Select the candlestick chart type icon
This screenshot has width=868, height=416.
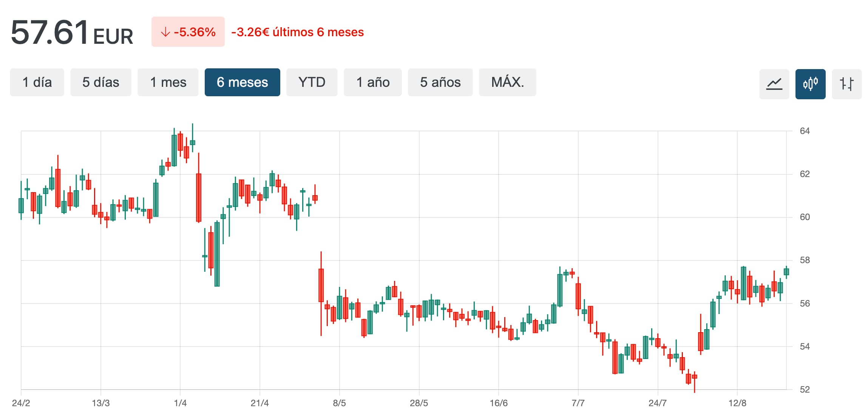pyautogui.click(x=810, y=84)
